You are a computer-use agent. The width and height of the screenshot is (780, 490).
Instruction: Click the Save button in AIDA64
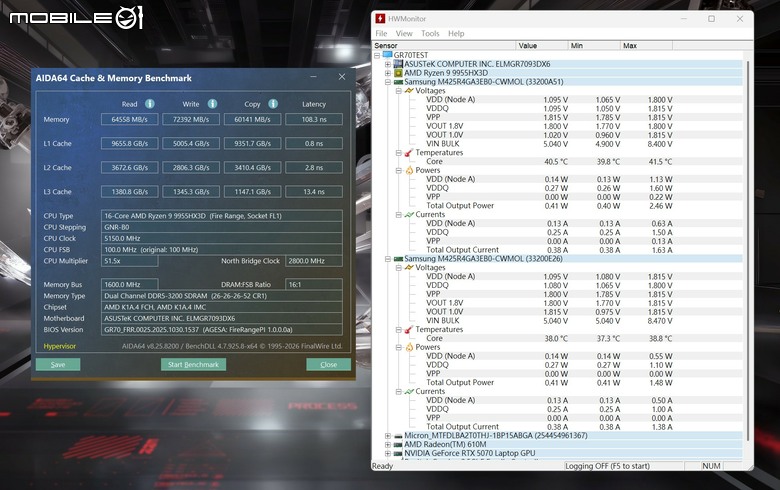[x=58, y=365]
